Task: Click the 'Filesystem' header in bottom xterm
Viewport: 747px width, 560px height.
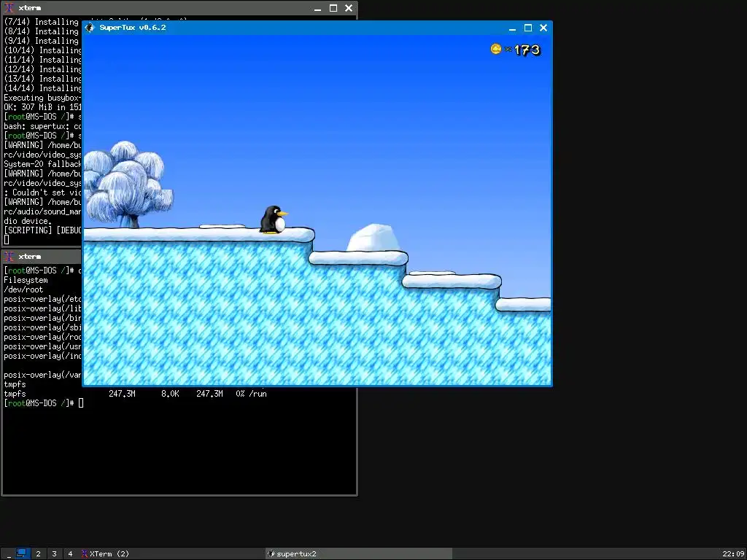Action: tap(26, 280)
